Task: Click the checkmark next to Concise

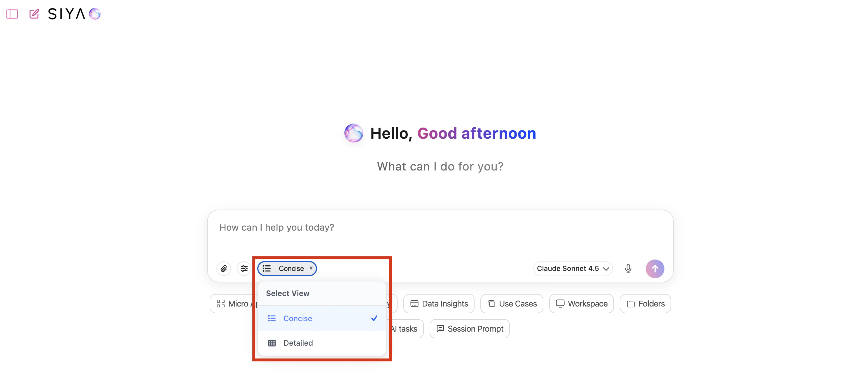Action: [x=374, y=318]
